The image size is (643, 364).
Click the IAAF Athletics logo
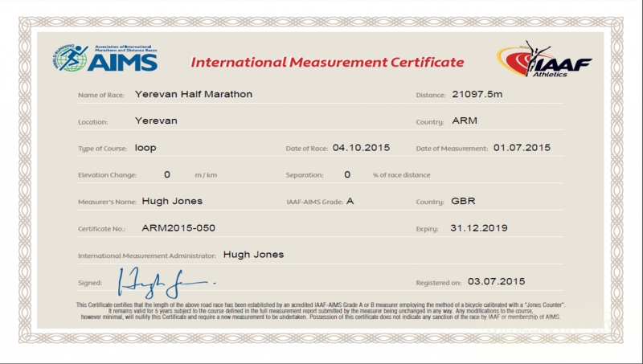click(x=544, y=60)
